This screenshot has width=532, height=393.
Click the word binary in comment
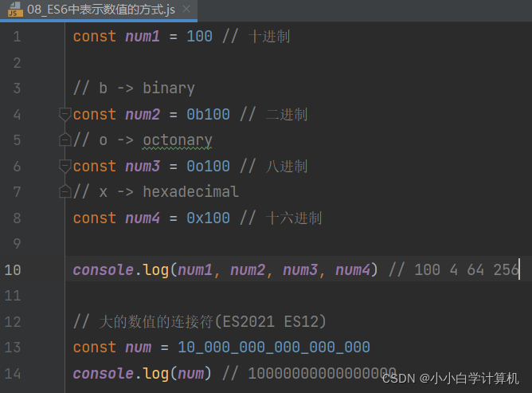tap(169, 88)
